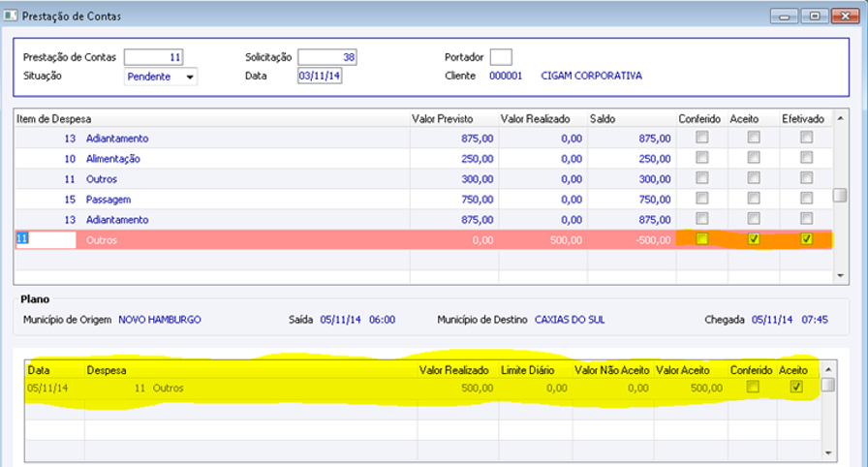Click the empty Portador field
Screen dimensions: 868x467
tap(501, 57)
